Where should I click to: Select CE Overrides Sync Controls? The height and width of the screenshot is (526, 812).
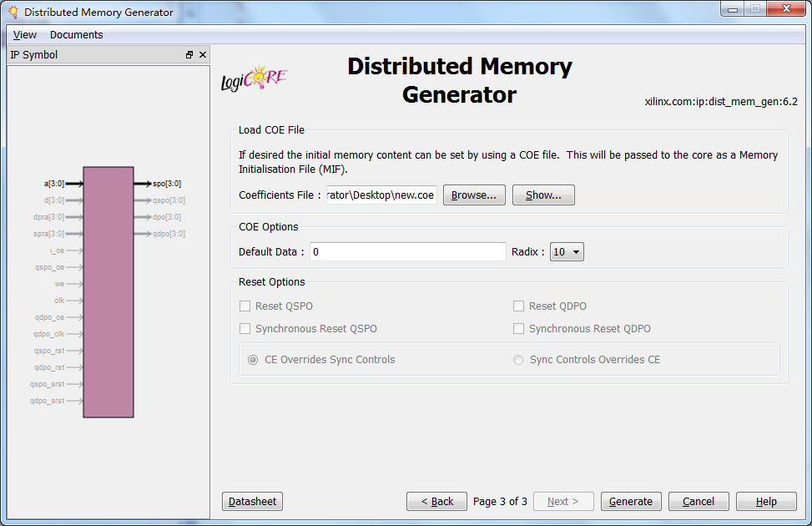click(x=253, y=360)
